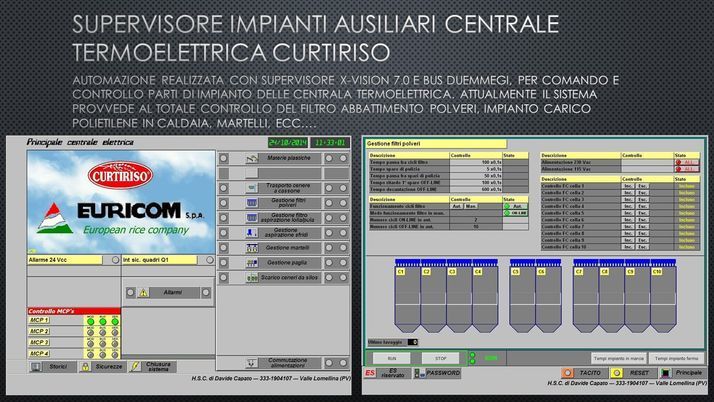Open Storici via its monitor icon
The height and width of the screenshot is (402, 714).
coord(36,366)
